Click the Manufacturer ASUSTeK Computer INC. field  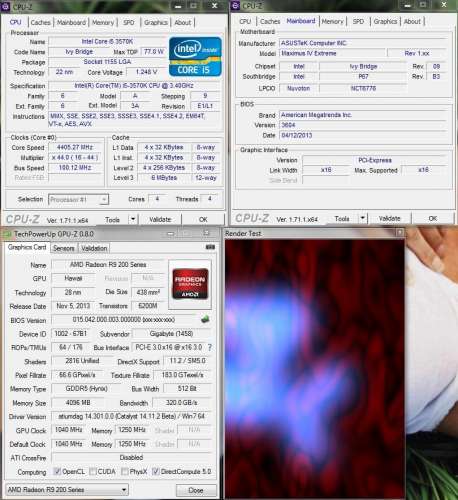point(363,43)
